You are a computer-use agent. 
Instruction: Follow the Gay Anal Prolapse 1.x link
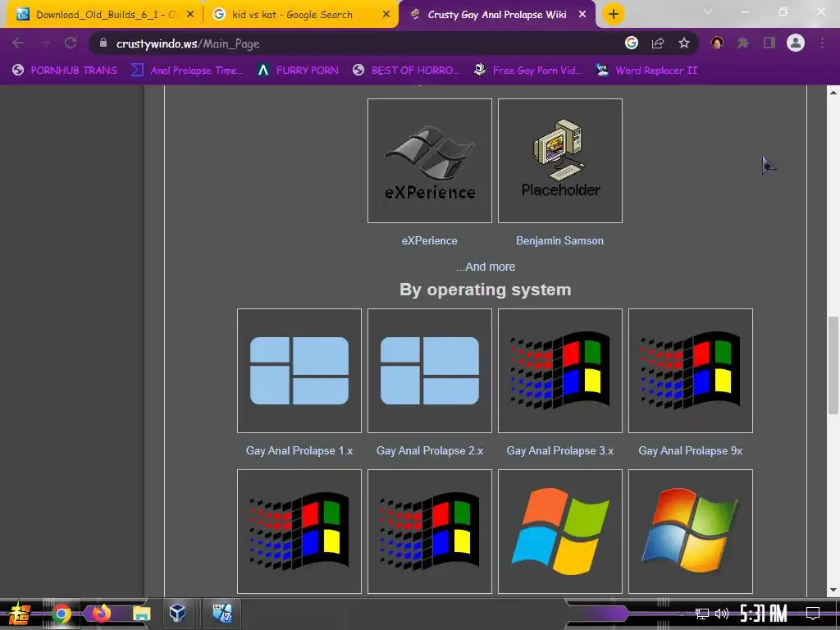click(x=299, y=450)
